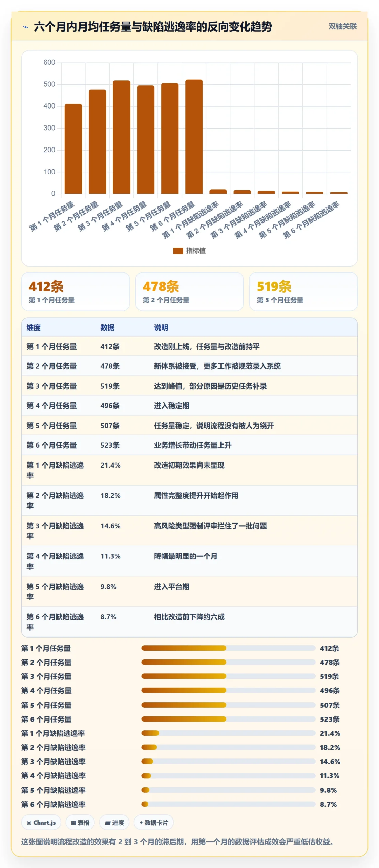Click the 说明 column header
The width and height of the screenshot is (379, 868).
(x=161, y=328)
